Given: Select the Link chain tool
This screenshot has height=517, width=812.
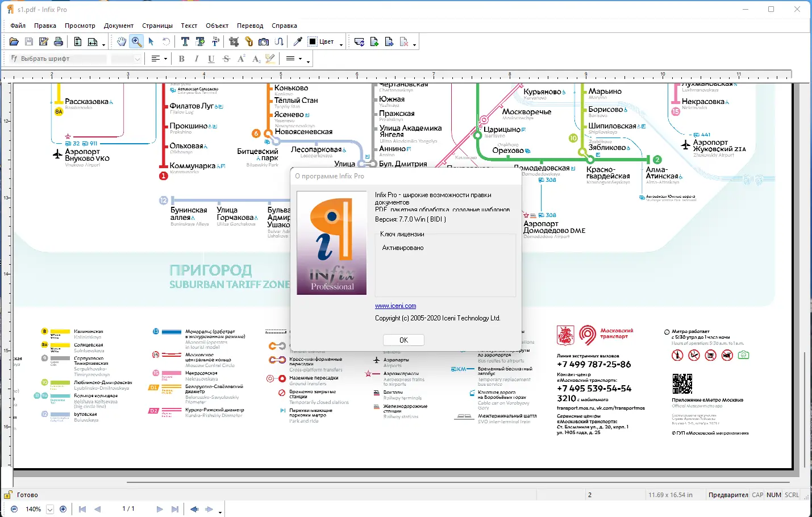Looking at the screenshot, I should tap(249, 41).
